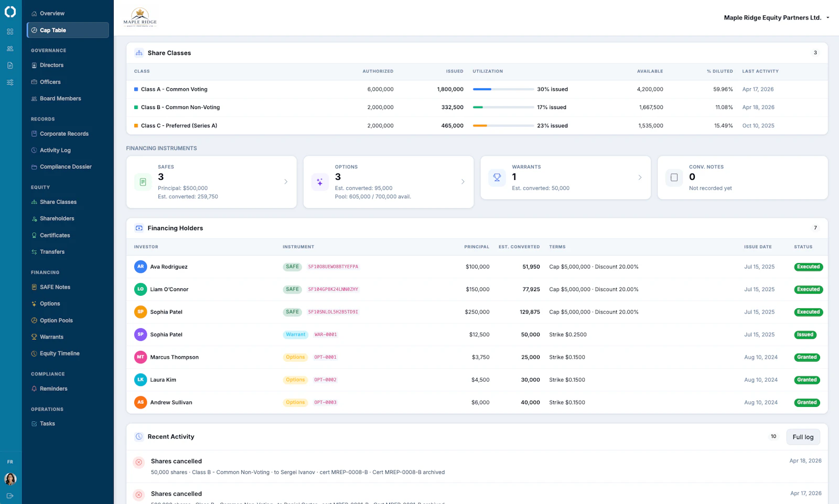Click the Certificates sidebar icon
This screenshot has width=839, height=504.
tap(34, 235)
